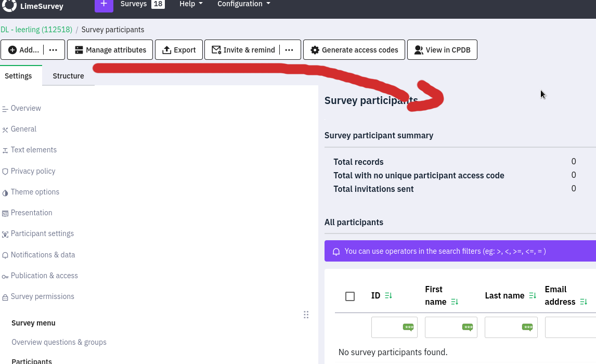Click the Generate access codes button
The height and width of the screenshot is (364, 596).
(x=354, y=50)
